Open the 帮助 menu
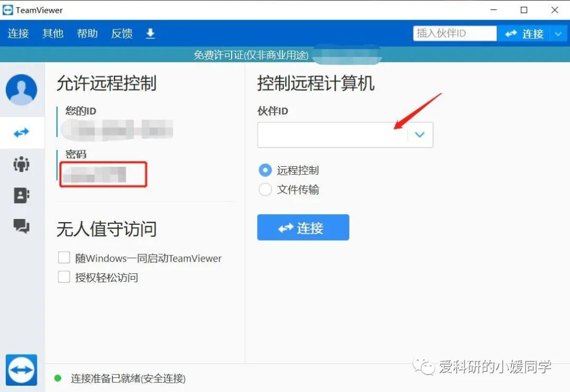Screen dimensions: 570x392 coord(87,33)
